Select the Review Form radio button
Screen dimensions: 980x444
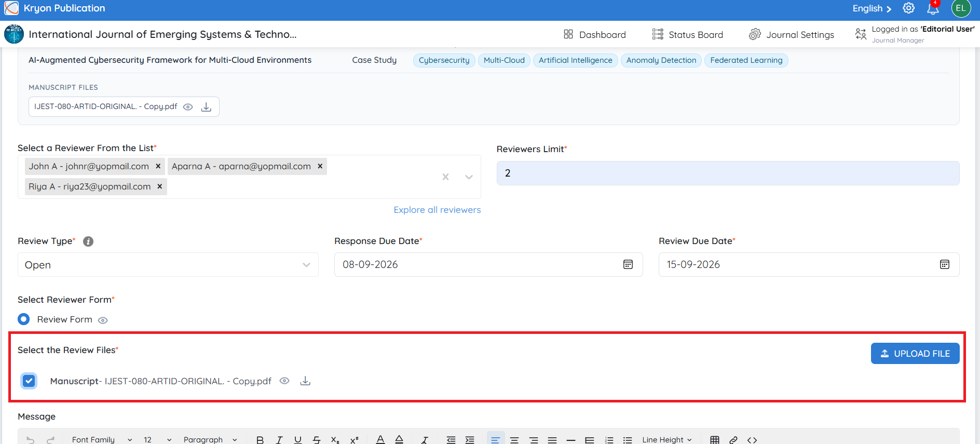(x=24, y=319)
